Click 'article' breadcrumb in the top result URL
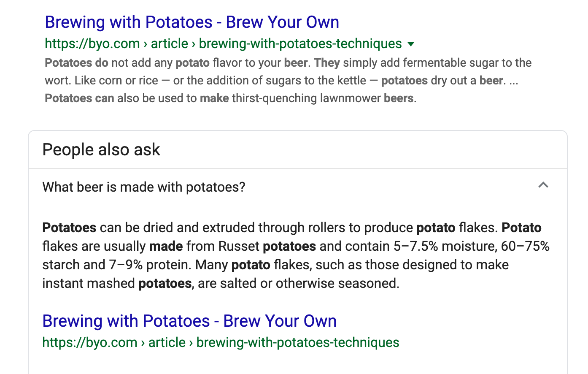 pos(170,44)
